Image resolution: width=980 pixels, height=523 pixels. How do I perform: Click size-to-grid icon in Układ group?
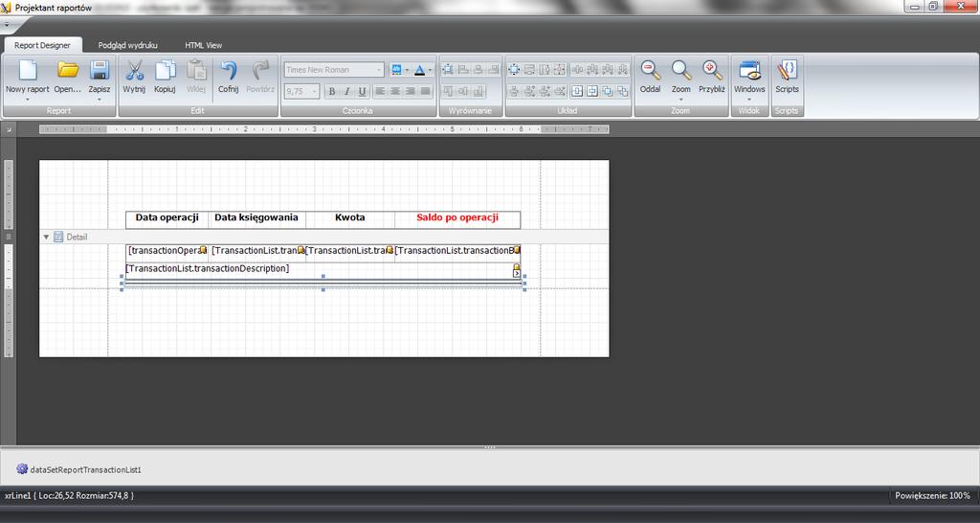point(514,69)
